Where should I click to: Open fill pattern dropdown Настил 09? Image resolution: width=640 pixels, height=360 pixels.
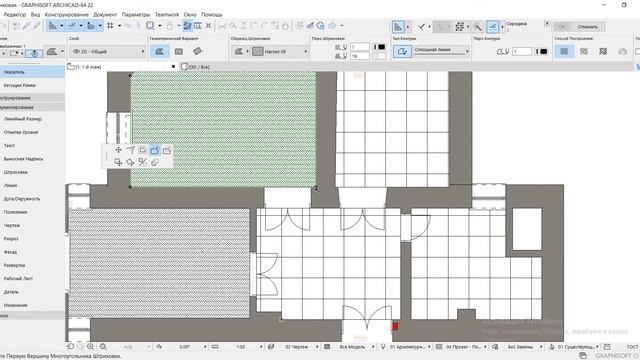click(x=280, y=51)
